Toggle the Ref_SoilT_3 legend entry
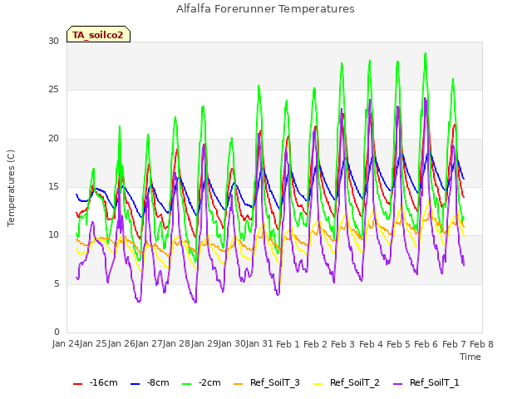Image resolution: width=532 pixels, height=399 pixels. pos(267,382)
